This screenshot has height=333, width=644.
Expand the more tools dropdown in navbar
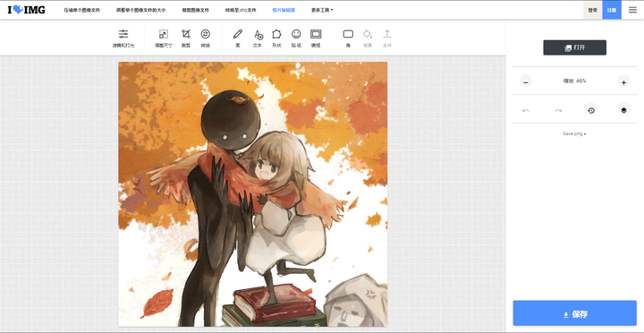pos(322,10)
